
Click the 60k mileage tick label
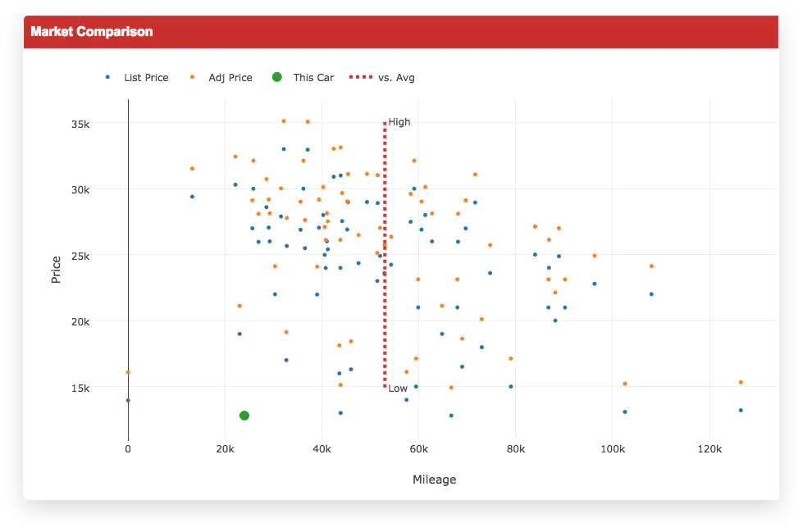(418, 449)
